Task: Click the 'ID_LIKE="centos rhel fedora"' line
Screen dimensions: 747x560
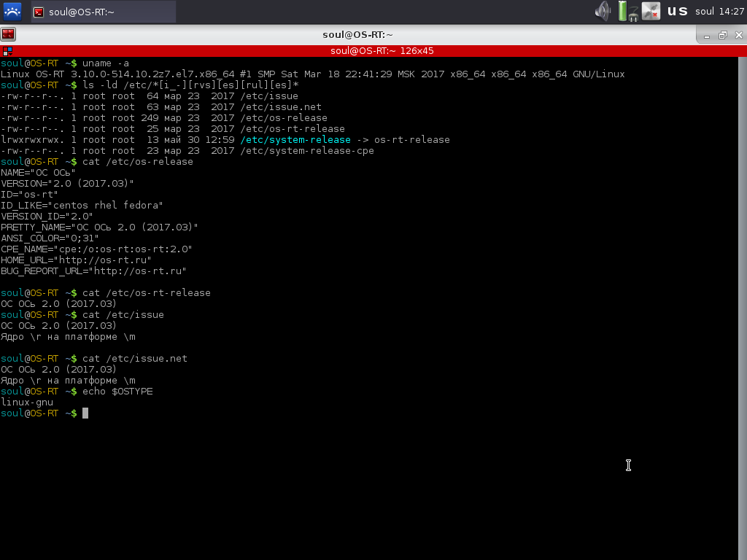Action: [x=82, y=206]
